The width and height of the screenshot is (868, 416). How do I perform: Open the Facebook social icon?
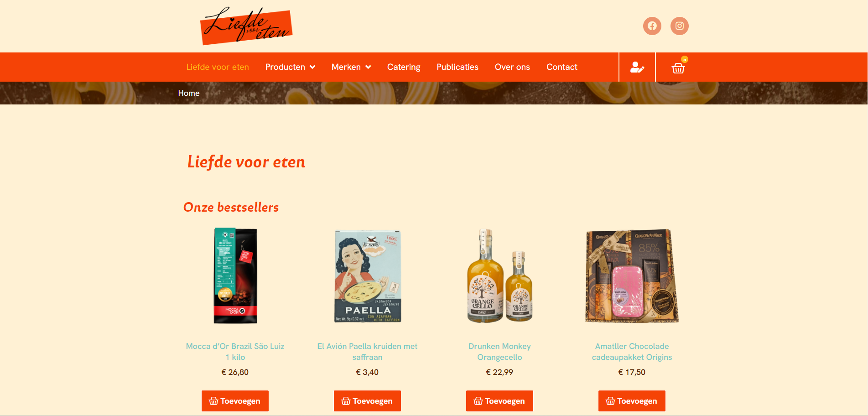point(652,26)
